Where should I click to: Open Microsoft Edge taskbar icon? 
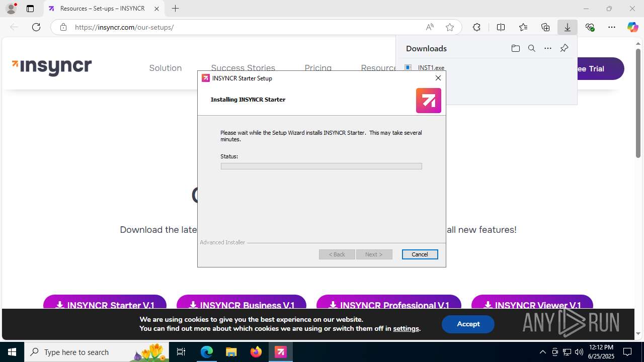pyautogui.click(x=207, y=352)
